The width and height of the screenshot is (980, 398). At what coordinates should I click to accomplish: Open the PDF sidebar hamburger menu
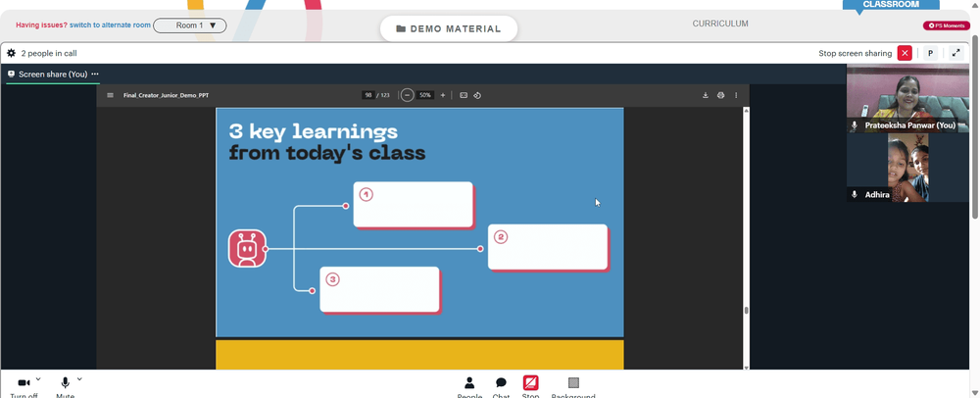(110, 96)
